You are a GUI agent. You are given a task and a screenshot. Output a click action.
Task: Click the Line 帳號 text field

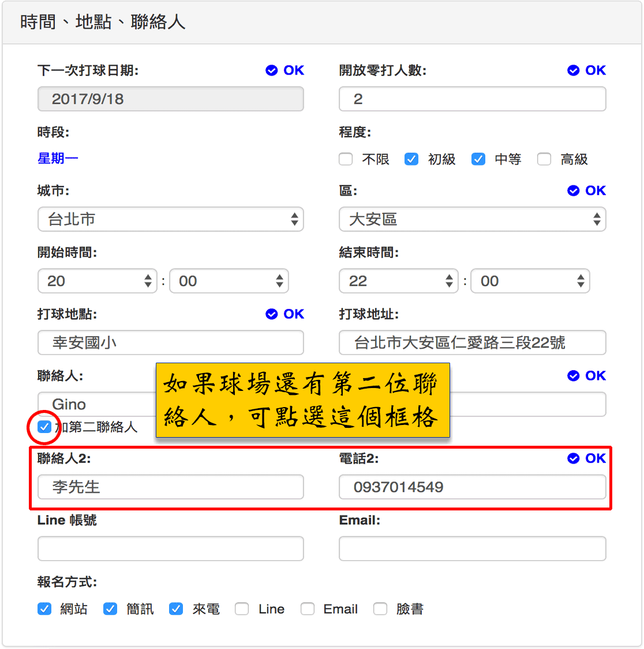tap(170, 549)
